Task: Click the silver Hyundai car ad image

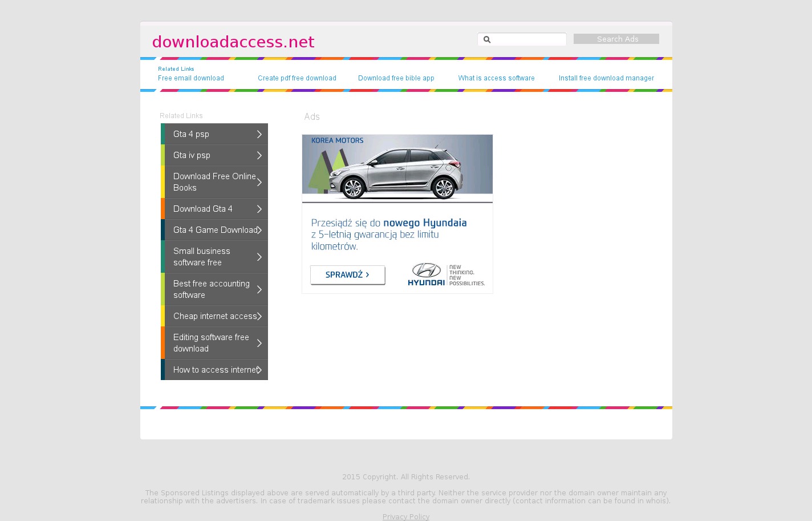Action: pos(397,168)
